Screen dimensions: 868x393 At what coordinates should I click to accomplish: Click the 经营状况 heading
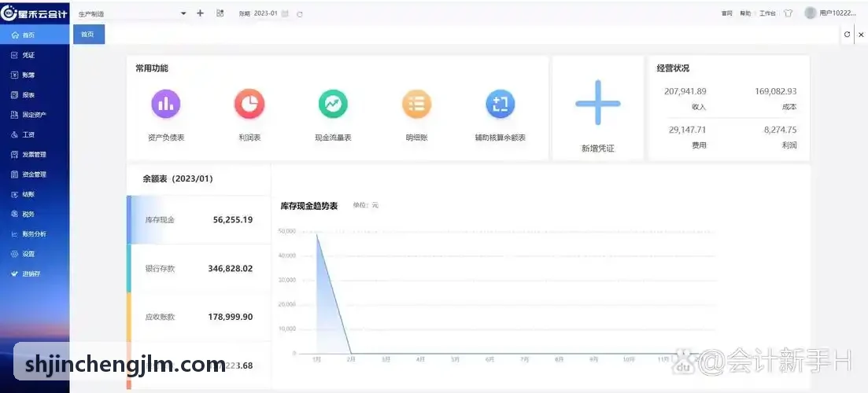(673, 68)
